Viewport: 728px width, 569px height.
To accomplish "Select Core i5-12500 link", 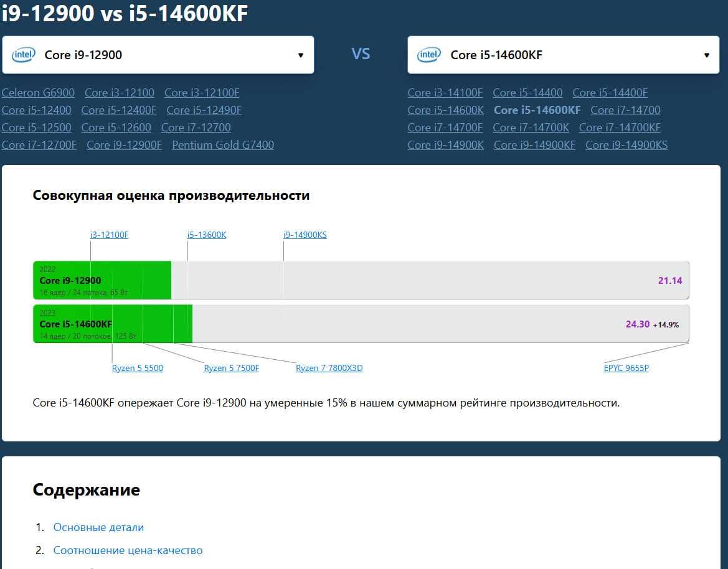I will pyautogui.click(x=36, y=127).
